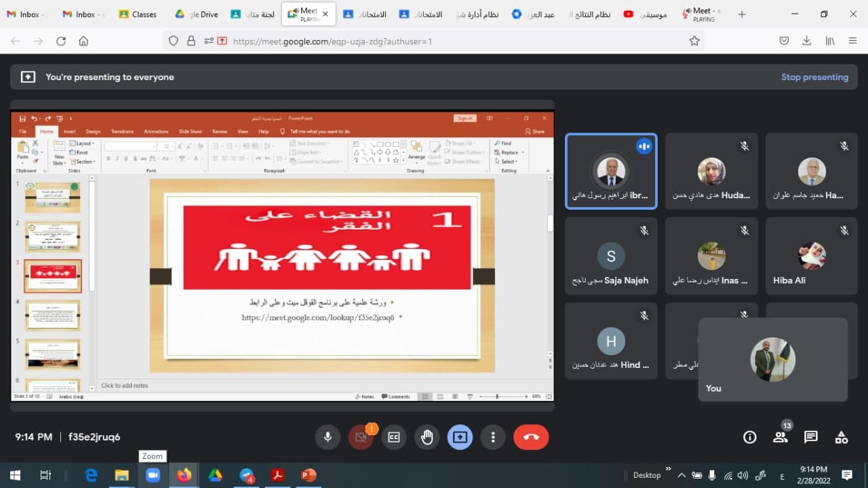The height and width of the screenshot is (488, 868).
Task: Open Transitions tab in PowerPoint preview
Action: pos(122,132)
